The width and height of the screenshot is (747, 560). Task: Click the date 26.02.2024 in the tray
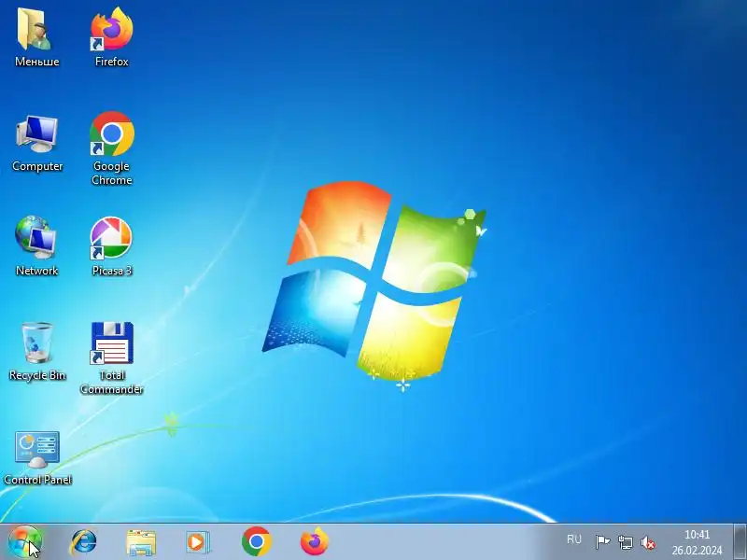pos(697,550)
